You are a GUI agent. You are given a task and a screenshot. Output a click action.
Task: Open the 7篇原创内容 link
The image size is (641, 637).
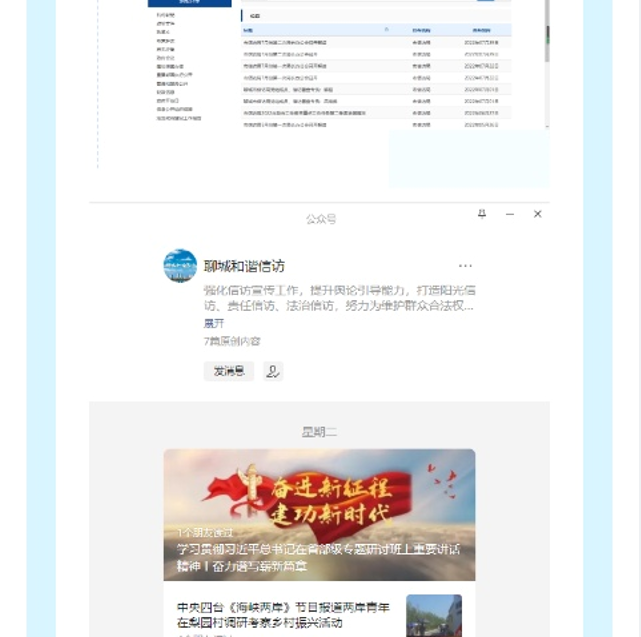click(x=232, y=341)
